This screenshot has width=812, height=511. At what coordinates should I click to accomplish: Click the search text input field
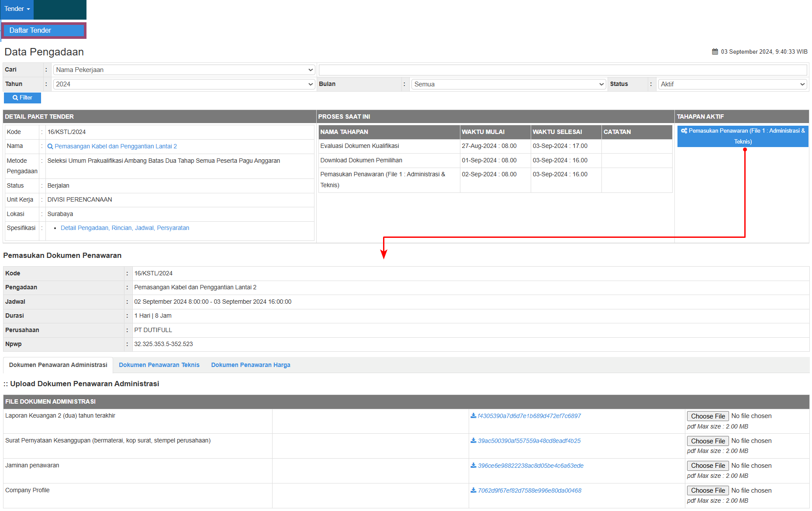click(563, 70)
